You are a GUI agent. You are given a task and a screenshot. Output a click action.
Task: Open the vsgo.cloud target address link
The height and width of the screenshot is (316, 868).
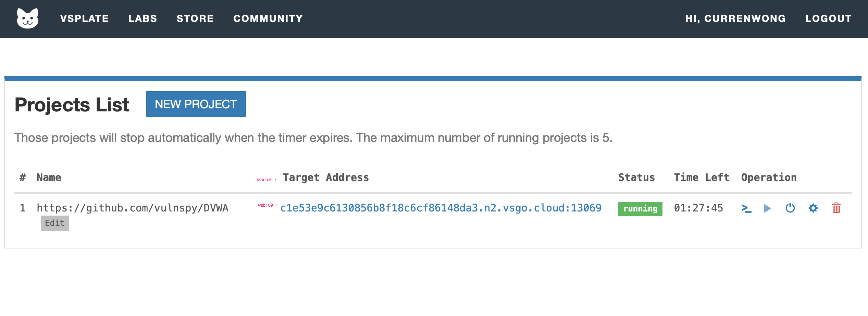click(x=441, y=208)
